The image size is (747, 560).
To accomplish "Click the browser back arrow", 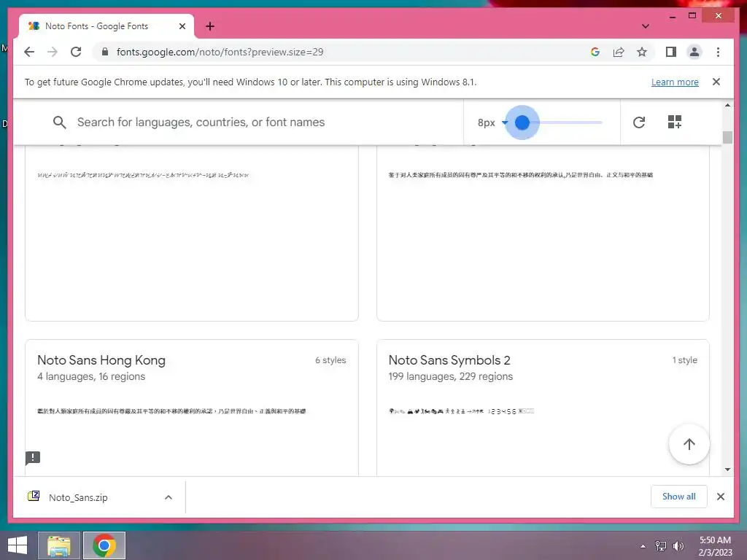I will 29,52.
